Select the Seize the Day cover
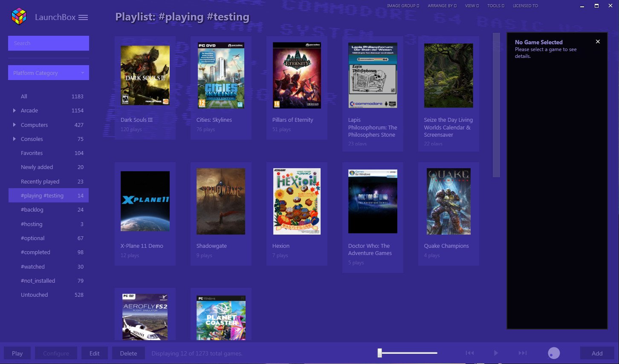Image resolution: width=619 pixels, height=364 pixels. (448, 75)
